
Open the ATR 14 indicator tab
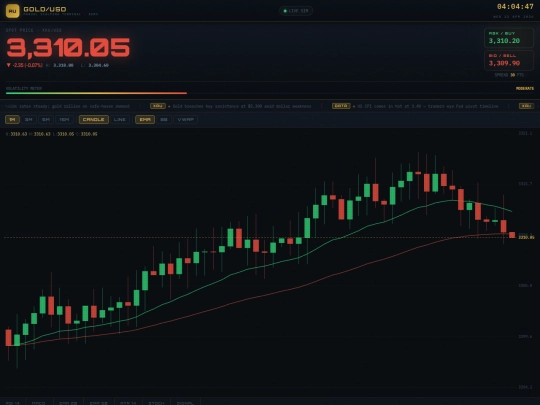tap(128, 403)
